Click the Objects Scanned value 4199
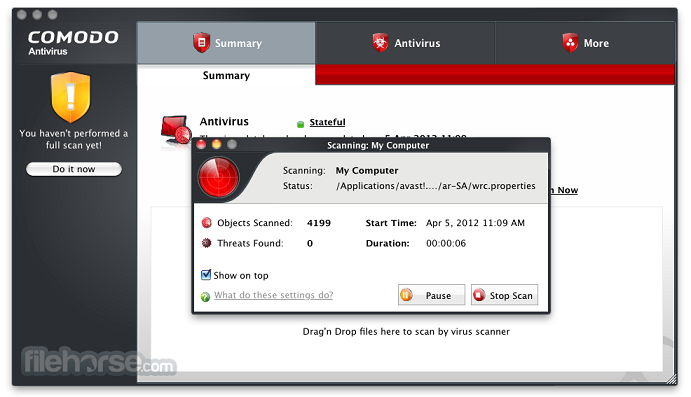The height and width of the screenshot is (397, 691). [x=319, y=223]
